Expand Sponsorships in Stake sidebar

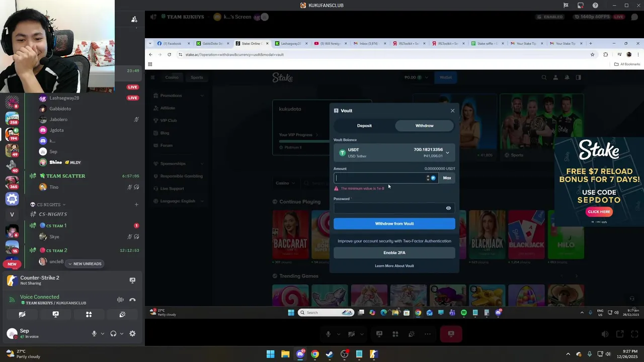(x=179, y=164)
